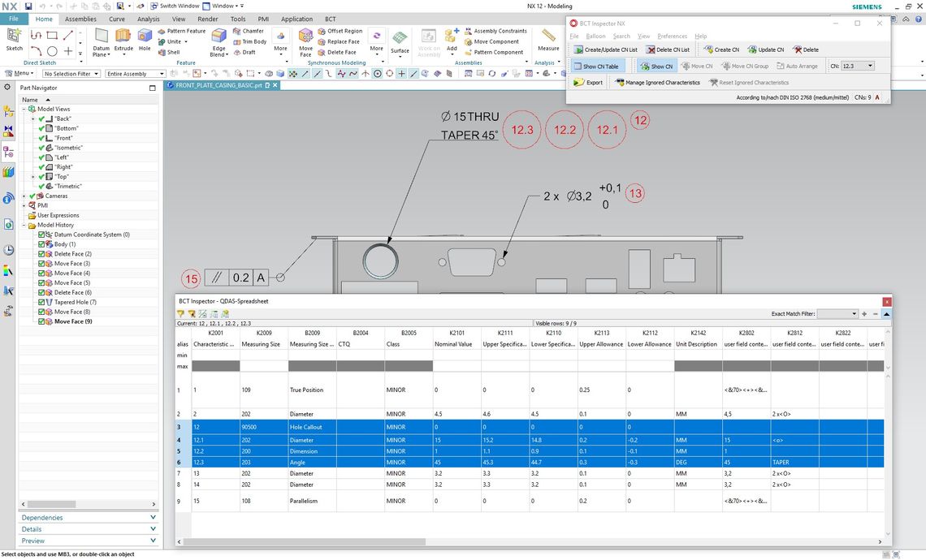Click Delete CN List in BCT Inspector
926x560 pixels.
[x=668, y=50]
